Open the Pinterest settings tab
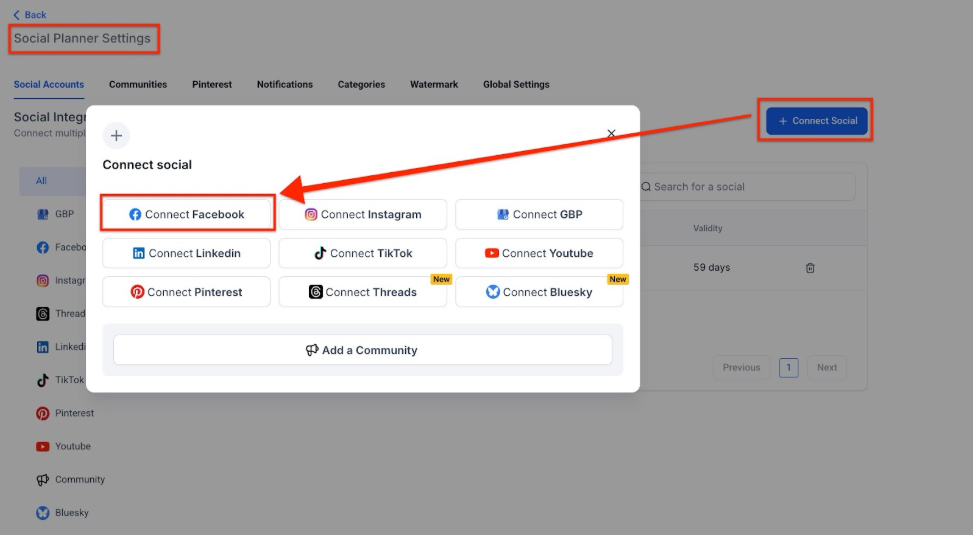Viewport: 973px width, 535px height. 212,84
